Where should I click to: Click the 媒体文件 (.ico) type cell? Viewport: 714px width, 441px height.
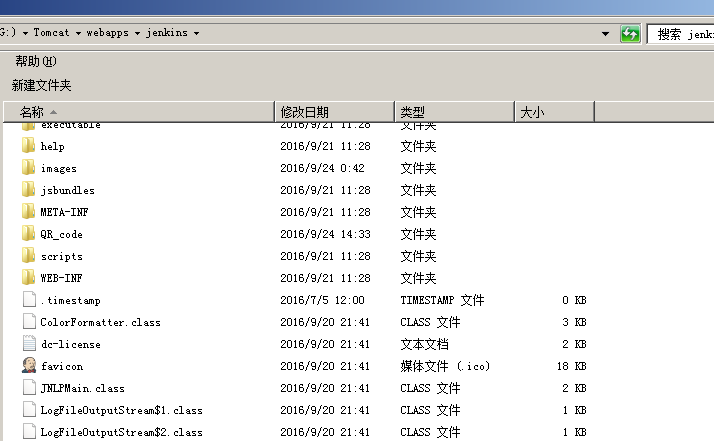pyautogui.click(x=445, y=366)
